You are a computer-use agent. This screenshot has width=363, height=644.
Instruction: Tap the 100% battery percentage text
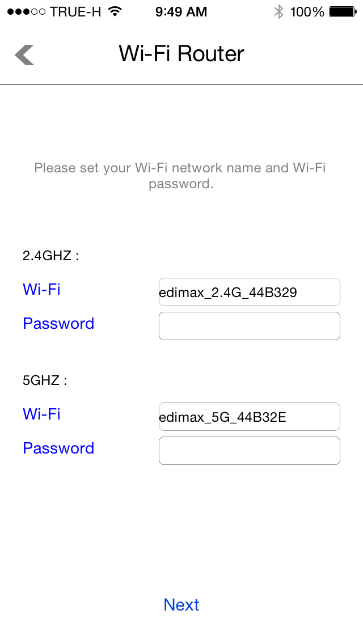307,11
